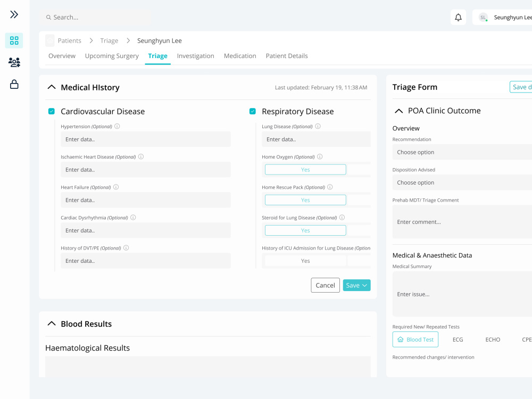Click Lung Disease data field
The height and width of the screenshot is (399, 532).
pyautogui.click(x=316, y=139)
